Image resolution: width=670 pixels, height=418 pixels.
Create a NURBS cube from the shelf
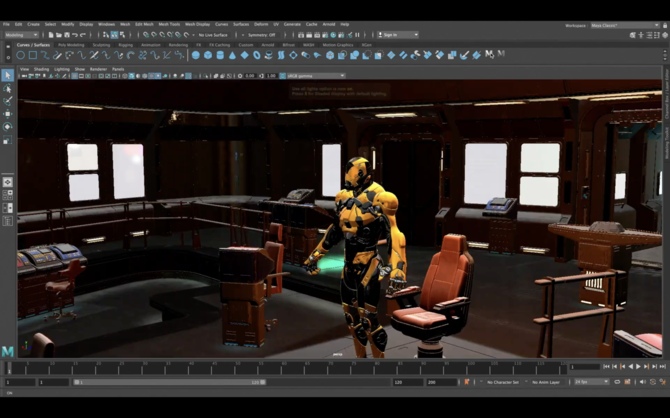tap(208, 55)
